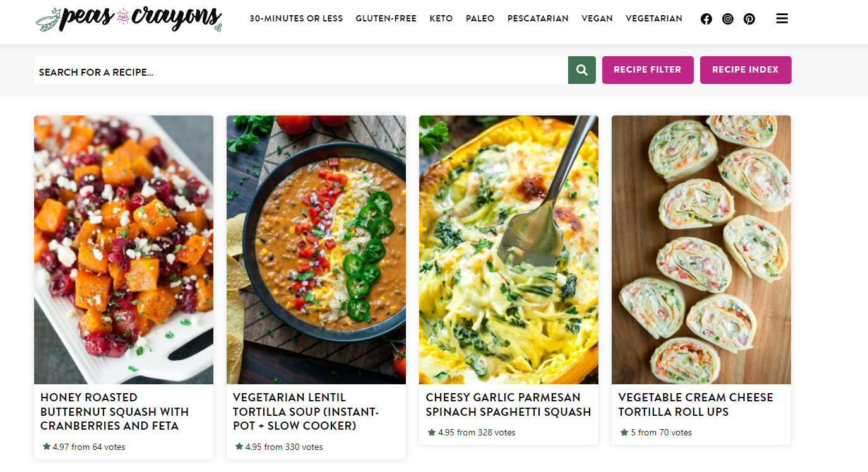This screenshot has height=472, width=868.
Task: Open the Recipe Index button
Action: pyautogui.click(x=746, y=70)
